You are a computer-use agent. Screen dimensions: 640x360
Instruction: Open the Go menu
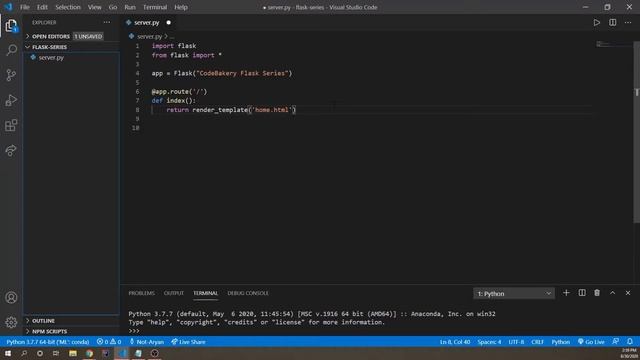(x=113, y=7)
